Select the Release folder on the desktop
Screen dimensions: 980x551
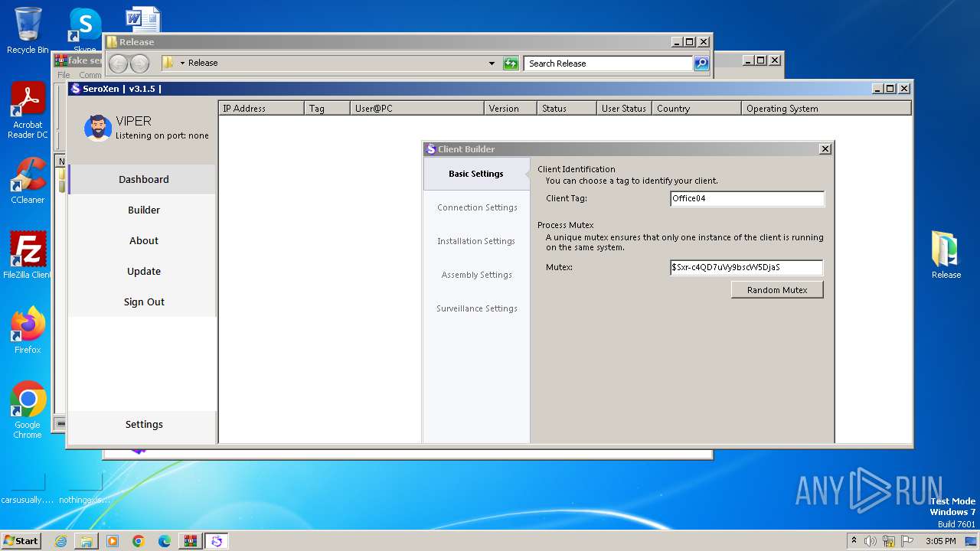point(946,255)
